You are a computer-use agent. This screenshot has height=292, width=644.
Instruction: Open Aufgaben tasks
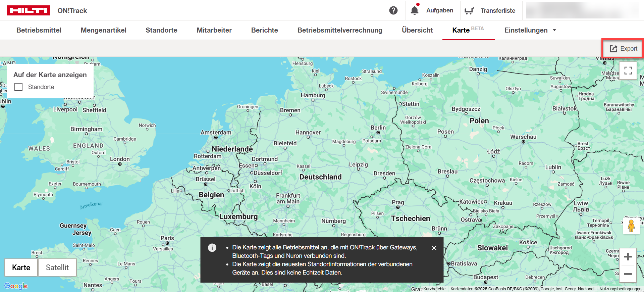[440, 10]
